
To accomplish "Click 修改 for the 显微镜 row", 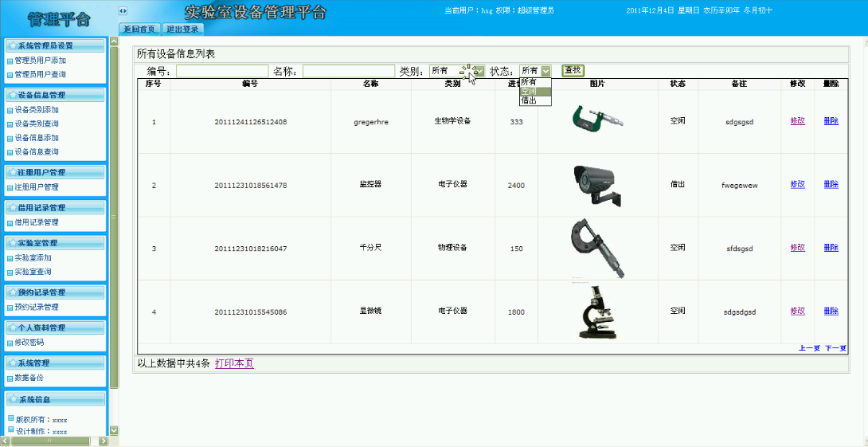I will pyautogui.click(x=798, y=311).
